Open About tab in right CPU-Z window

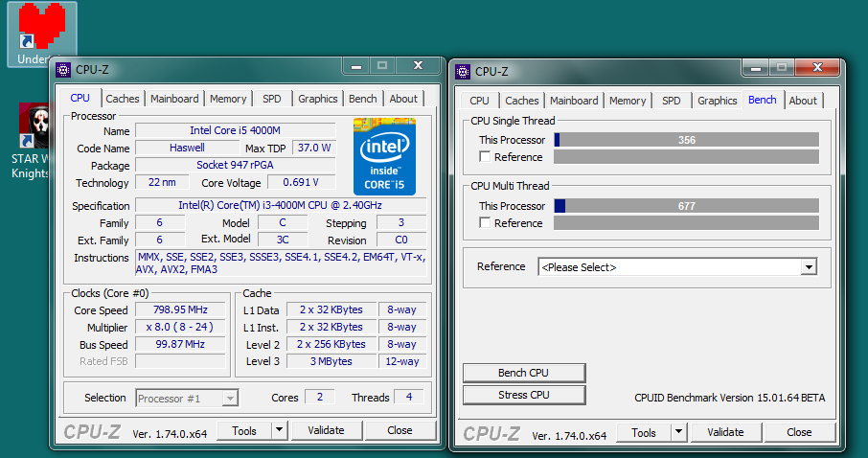[803, 101]
